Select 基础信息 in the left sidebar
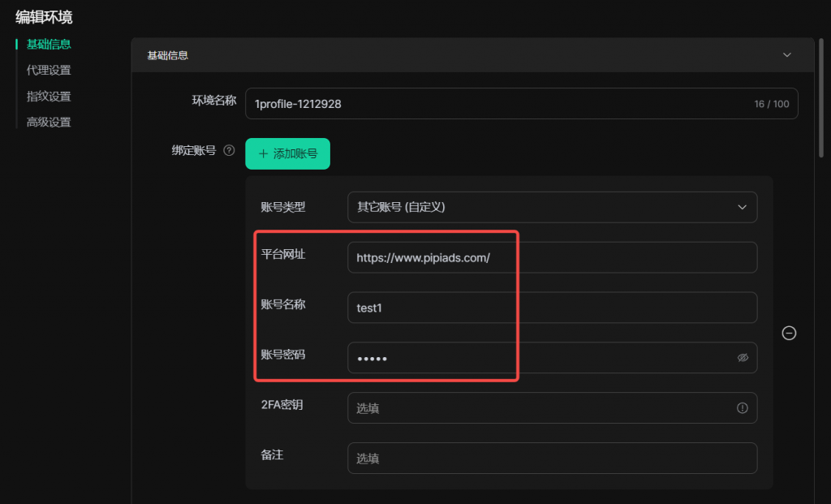Screen dimensions: 831x504 [x=49, y=44]
